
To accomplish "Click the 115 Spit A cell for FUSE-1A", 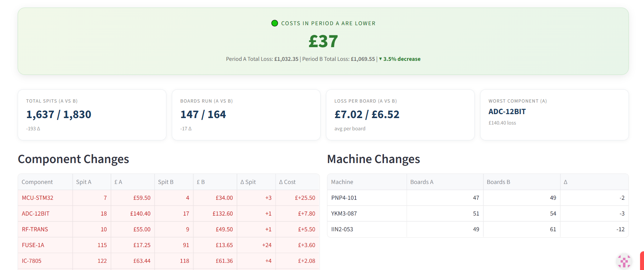I will [91, 245].
